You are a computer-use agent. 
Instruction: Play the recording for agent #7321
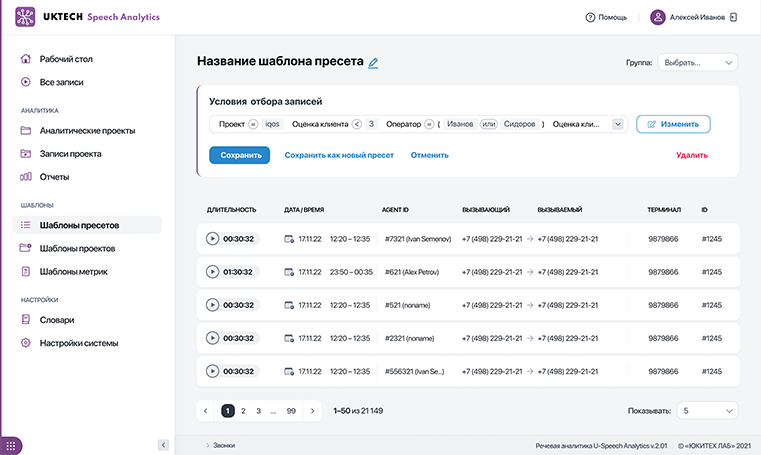pyautogui.click(x=212, y=239)
